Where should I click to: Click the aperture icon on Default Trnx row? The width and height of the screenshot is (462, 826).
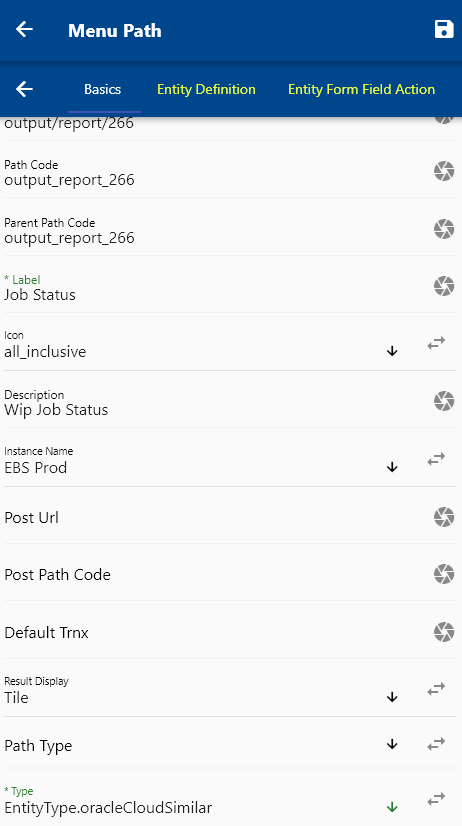pos(444,632)
